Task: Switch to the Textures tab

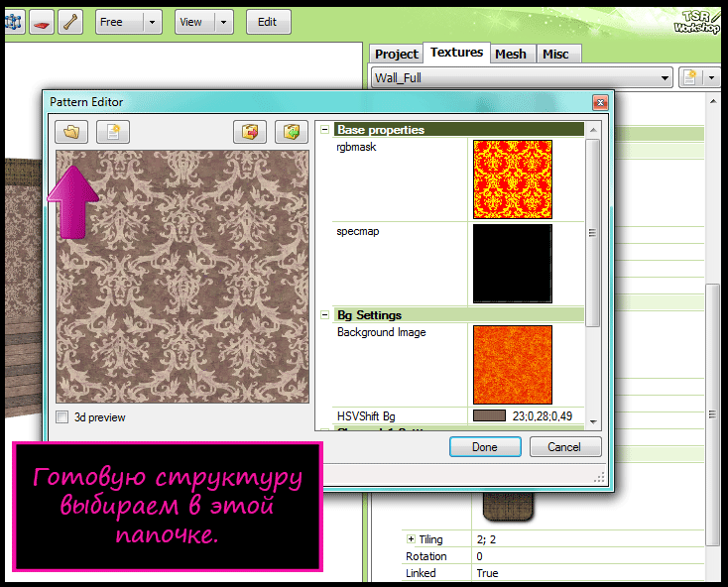Action: (x=456, y=52)
